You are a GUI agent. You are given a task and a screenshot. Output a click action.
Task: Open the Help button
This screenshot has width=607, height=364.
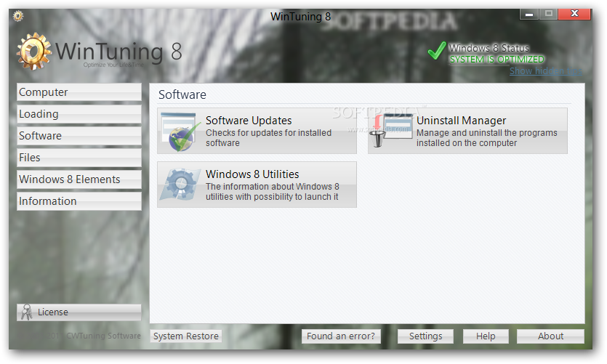[486, 336]
